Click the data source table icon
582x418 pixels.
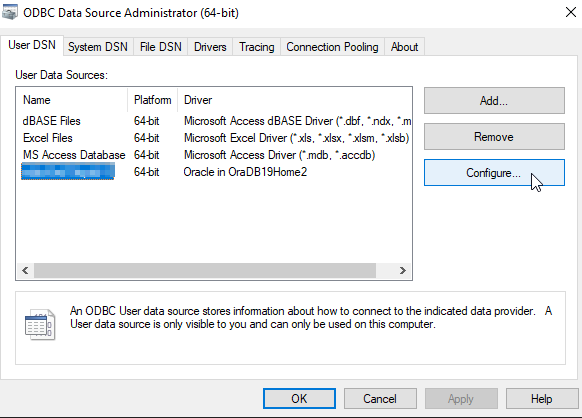pyautogui.click(x=40, y=324)
